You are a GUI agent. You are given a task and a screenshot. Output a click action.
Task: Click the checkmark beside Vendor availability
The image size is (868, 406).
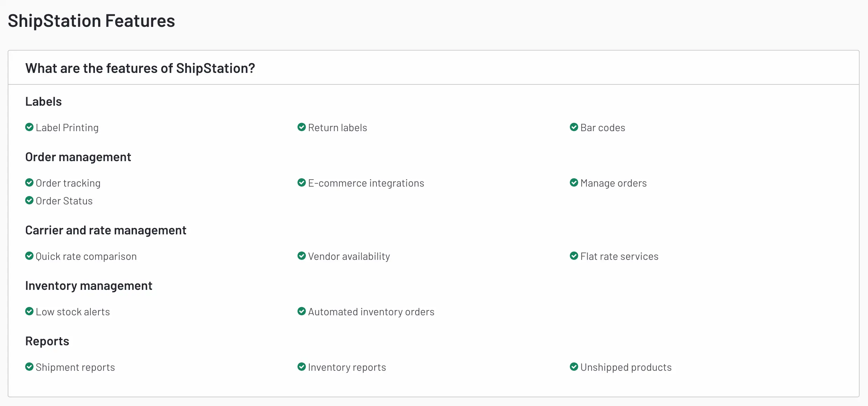(302, 256)
